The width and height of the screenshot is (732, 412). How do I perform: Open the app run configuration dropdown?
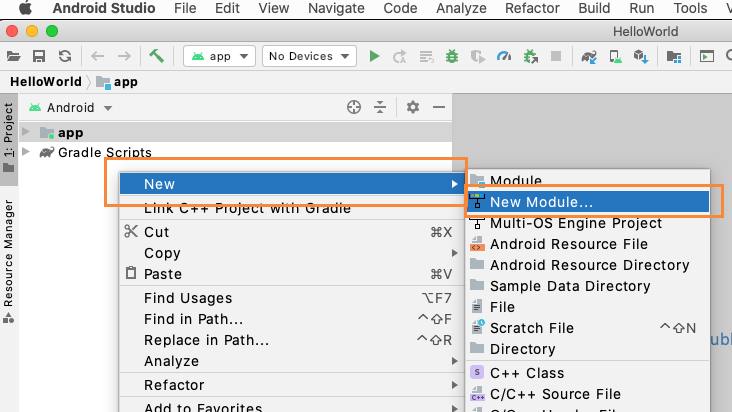(x=219, y=56)
